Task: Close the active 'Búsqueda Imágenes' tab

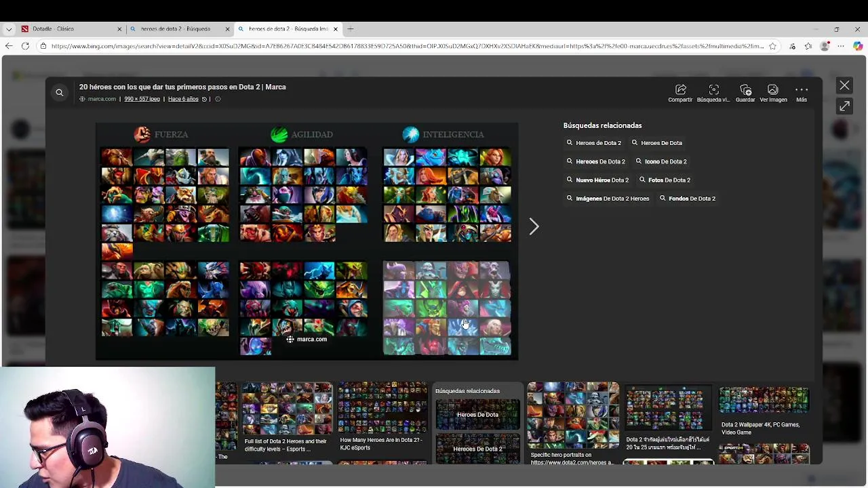Action: coord(336,29)
